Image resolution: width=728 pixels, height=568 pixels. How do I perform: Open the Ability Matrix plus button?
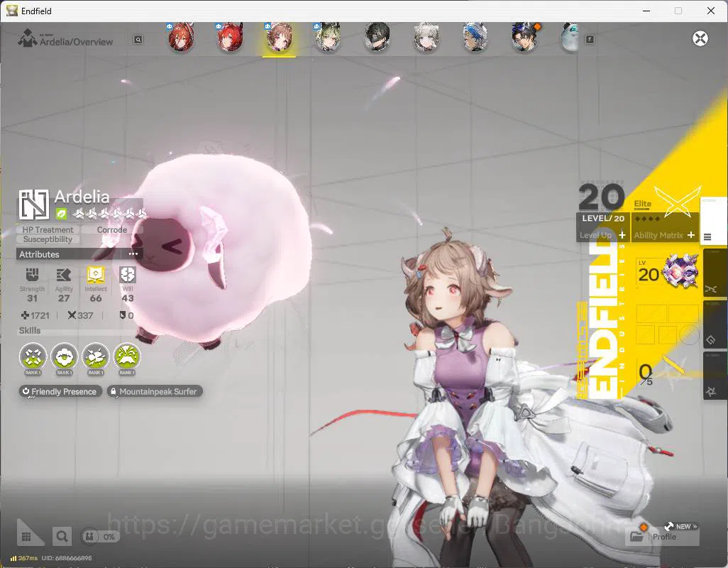coord(691,236)
